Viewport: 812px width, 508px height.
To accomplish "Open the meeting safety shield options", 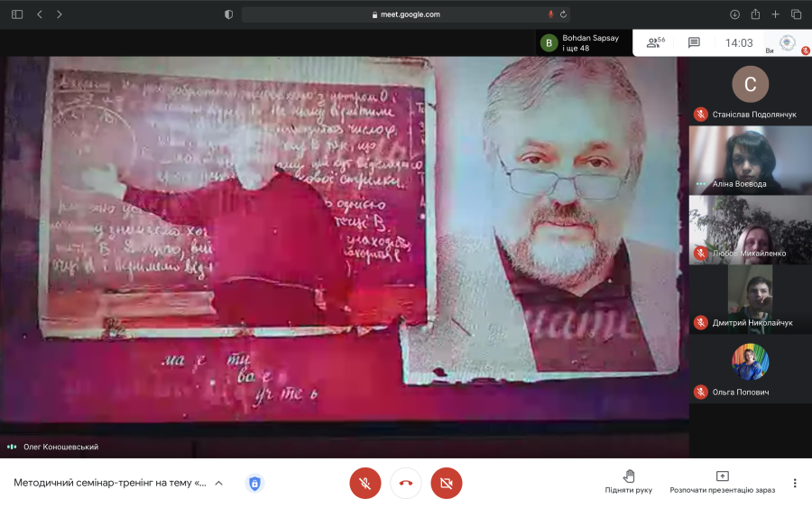I will (254, 483).
